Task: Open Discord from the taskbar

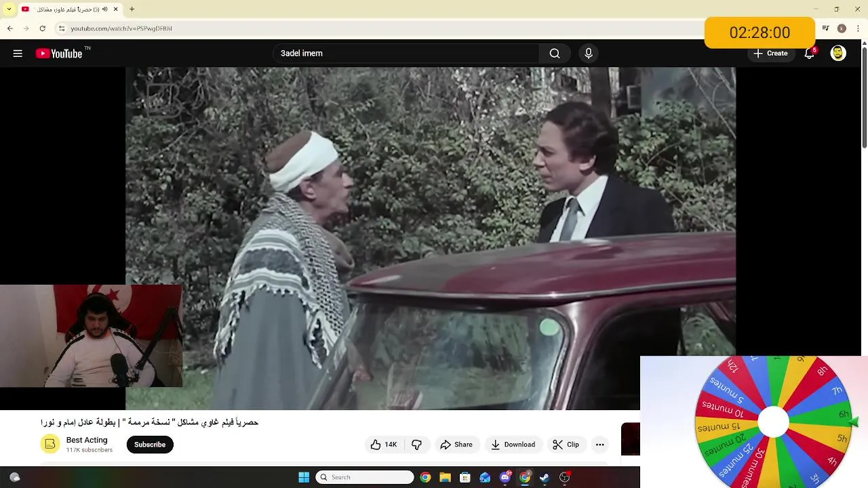Action: (x=505, y=477)
